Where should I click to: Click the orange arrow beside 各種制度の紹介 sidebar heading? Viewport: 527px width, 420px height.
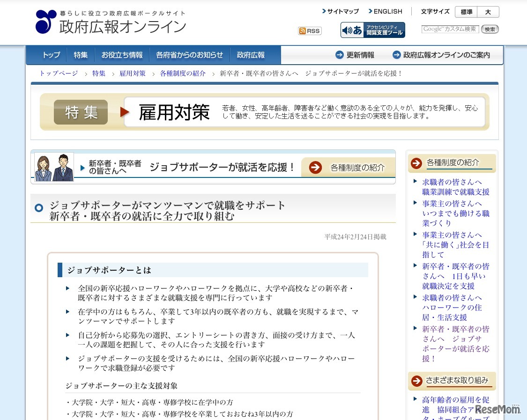click(x=416, y=163)
